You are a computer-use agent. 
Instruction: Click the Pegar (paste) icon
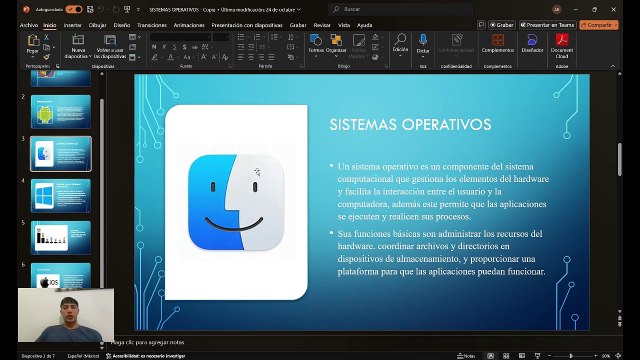click(33, 41)
